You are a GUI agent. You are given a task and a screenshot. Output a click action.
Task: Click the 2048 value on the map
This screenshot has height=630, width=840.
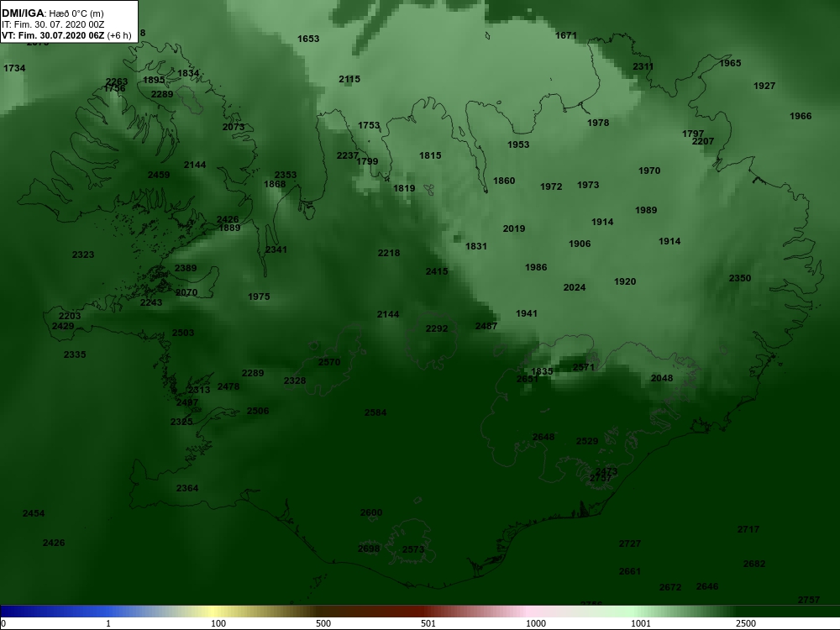click(x=662, y=378)
